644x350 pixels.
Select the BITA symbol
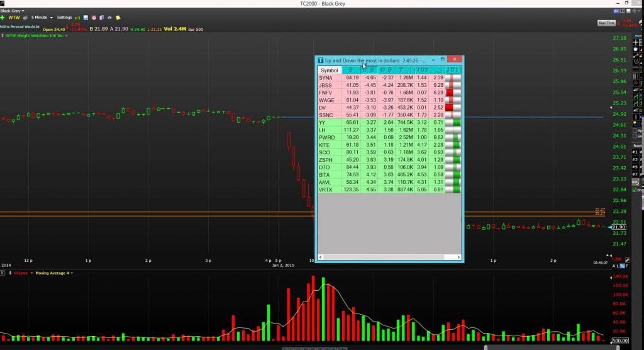click(325, 175)
